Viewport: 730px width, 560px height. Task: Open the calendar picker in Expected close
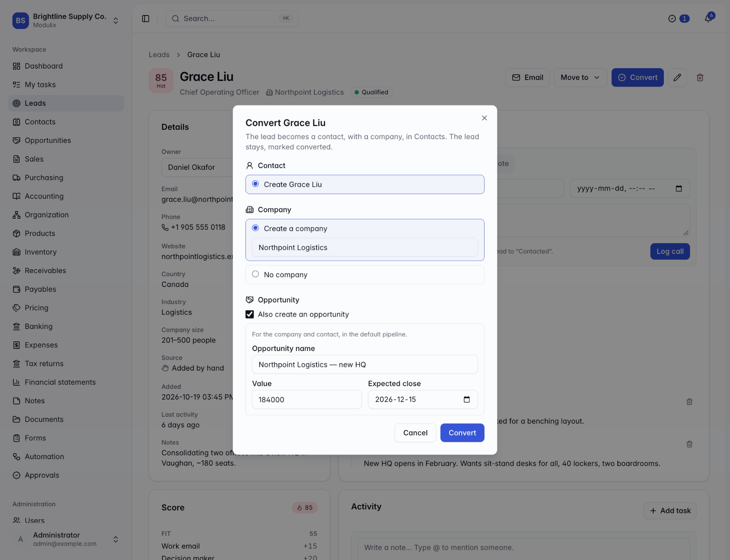point(467,400)
